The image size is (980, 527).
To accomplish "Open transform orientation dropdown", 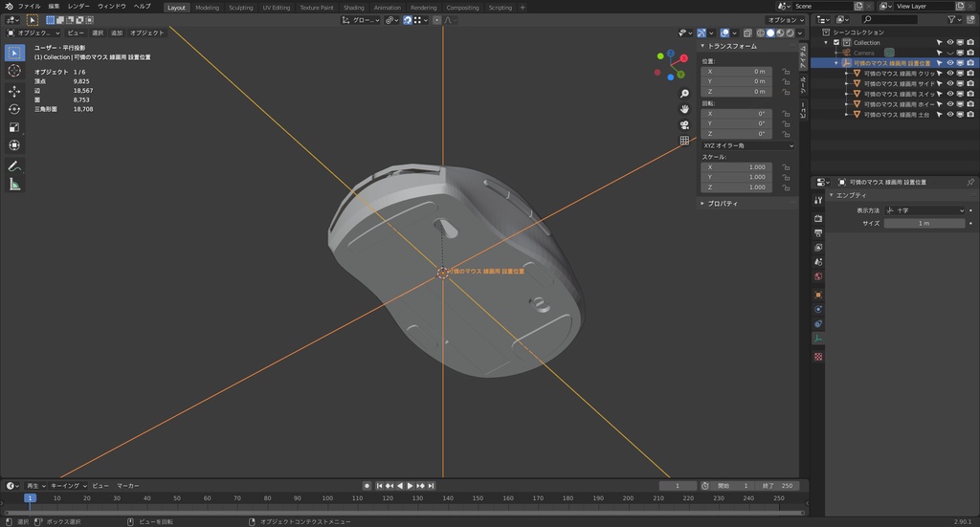I will pyautogui.click(x=361, y=20).
